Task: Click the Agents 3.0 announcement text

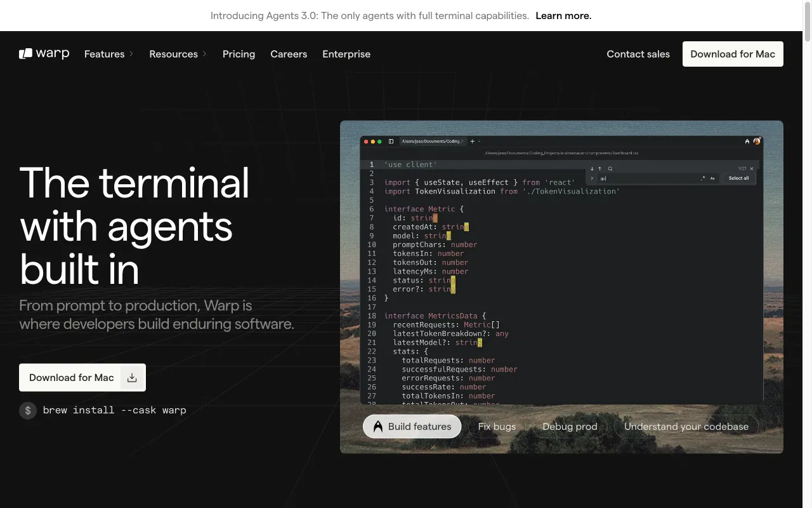Action: point(370,16)
